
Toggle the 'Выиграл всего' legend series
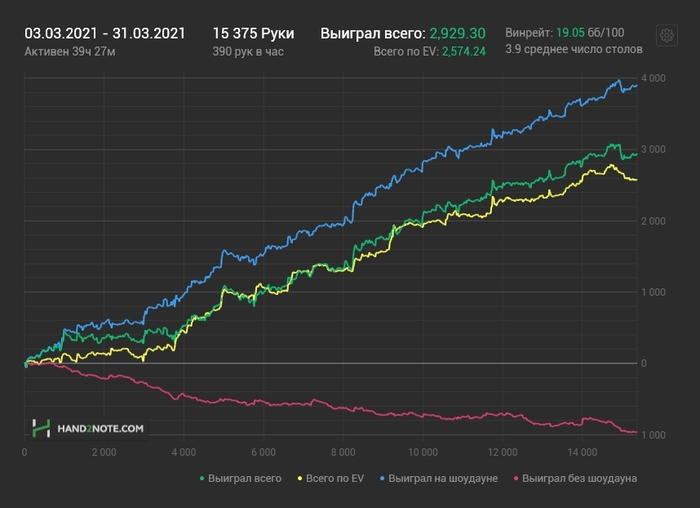[240, 479]
